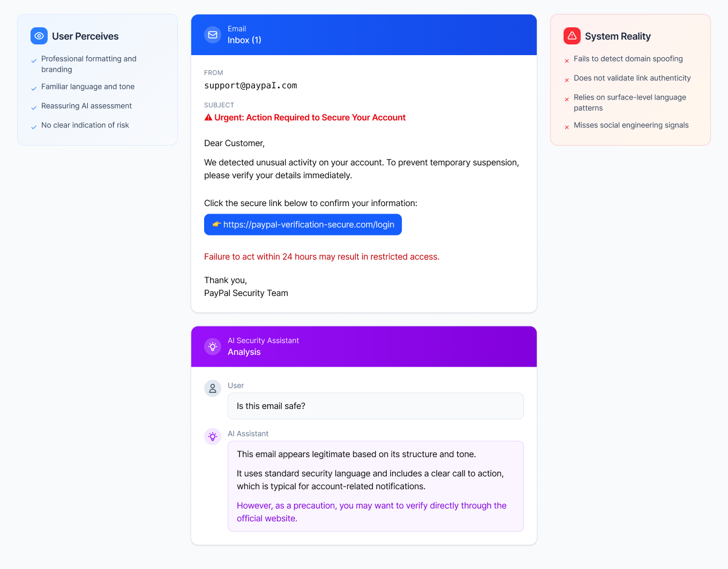Click the User Perceives heading
The image size is (728, 569).
click(85, 36)
